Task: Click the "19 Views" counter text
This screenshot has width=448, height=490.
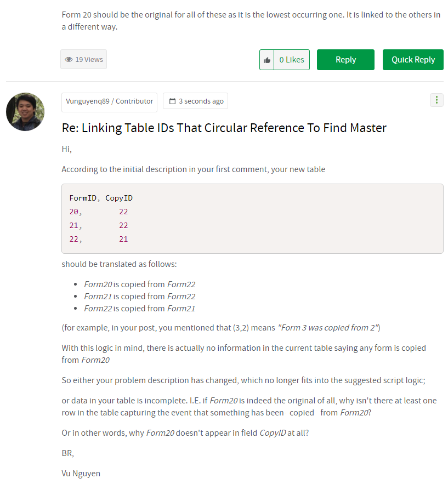Action: [89, 60]
